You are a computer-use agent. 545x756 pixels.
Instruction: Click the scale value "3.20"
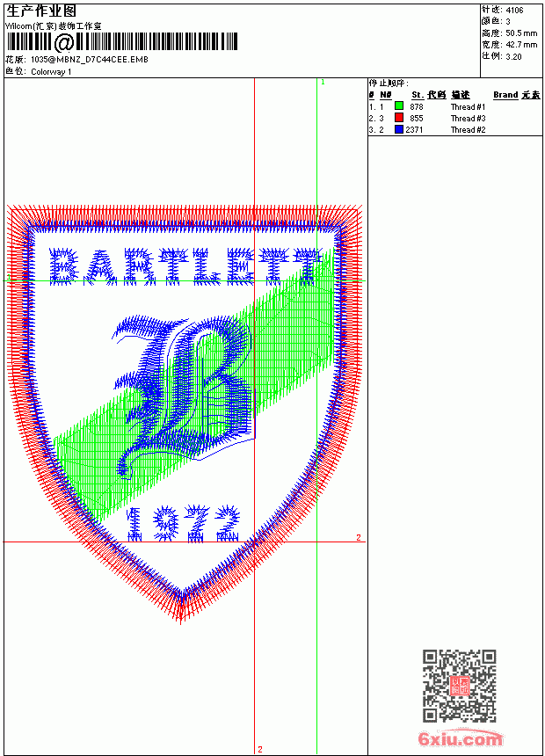point(513,56)
